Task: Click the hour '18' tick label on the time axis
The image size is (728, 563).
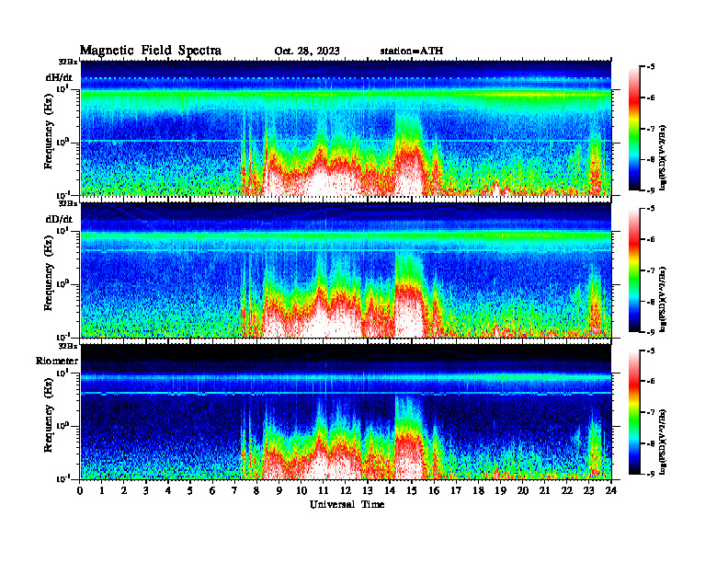Action: point(478,491)
